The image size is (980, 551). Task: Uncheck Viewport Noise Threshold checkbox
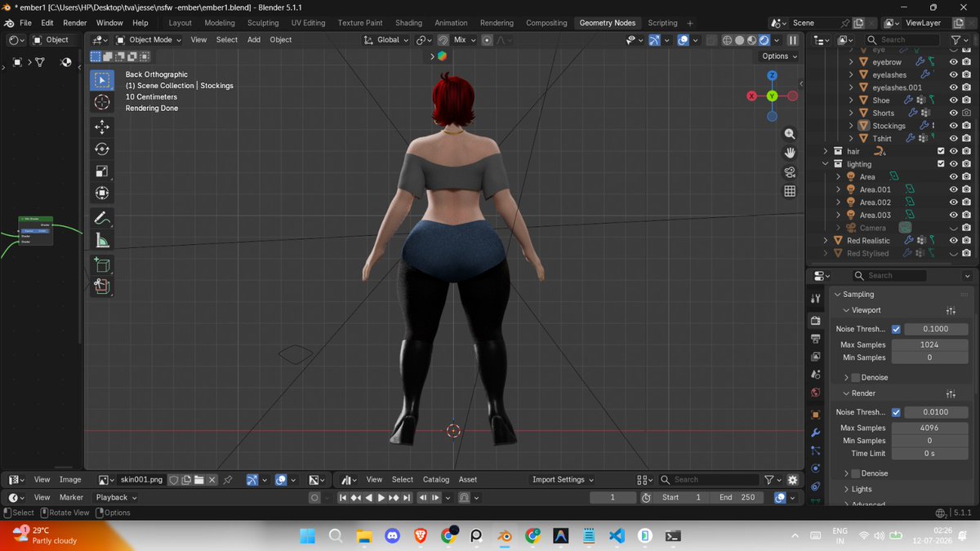click(897, 329)
